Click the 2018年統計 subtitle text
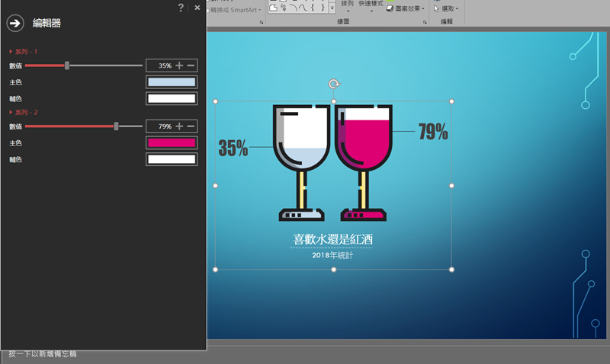 pyautogui.click(x=332, y=255)
